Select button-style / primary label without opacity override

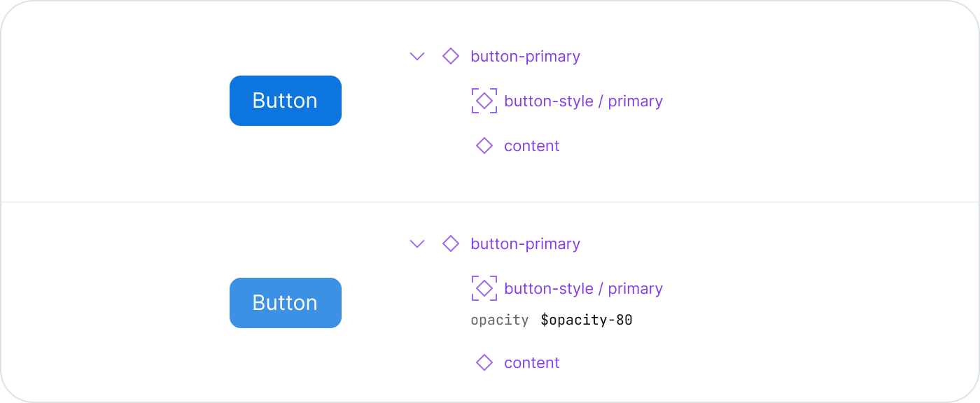(583, 101)
